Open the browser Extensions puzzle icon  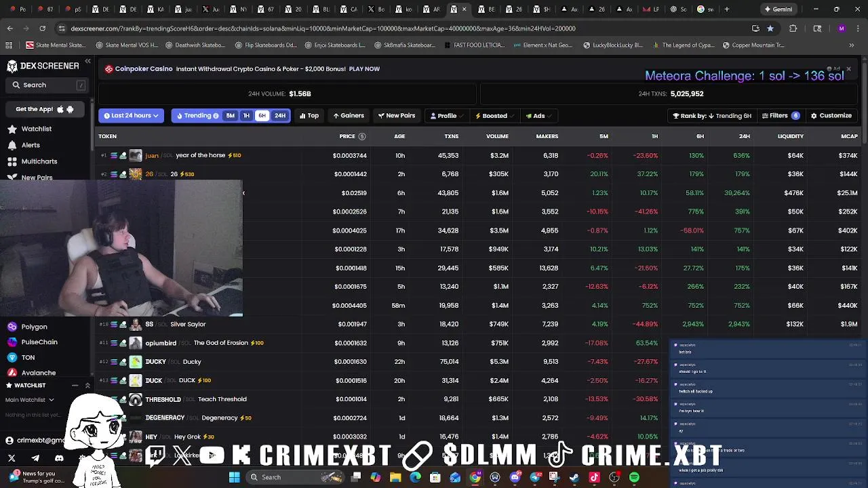coord(793,28)
